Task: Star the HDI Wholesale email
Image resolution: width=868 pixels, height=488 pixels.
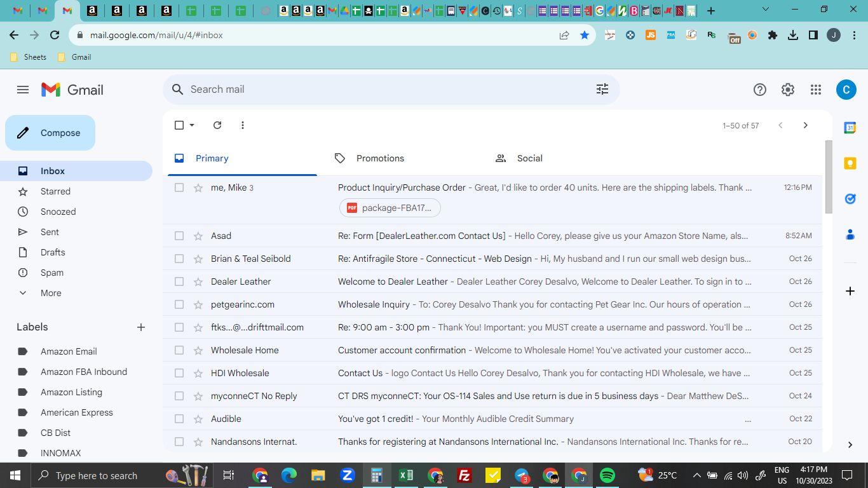Action: 198,373
